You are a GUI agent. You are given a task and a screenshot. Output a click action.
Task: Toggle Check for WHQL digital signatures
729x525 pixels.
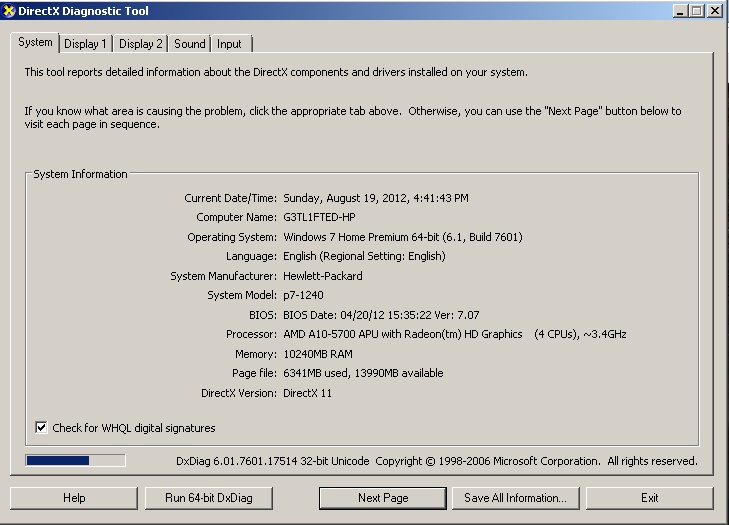point(41,427)
